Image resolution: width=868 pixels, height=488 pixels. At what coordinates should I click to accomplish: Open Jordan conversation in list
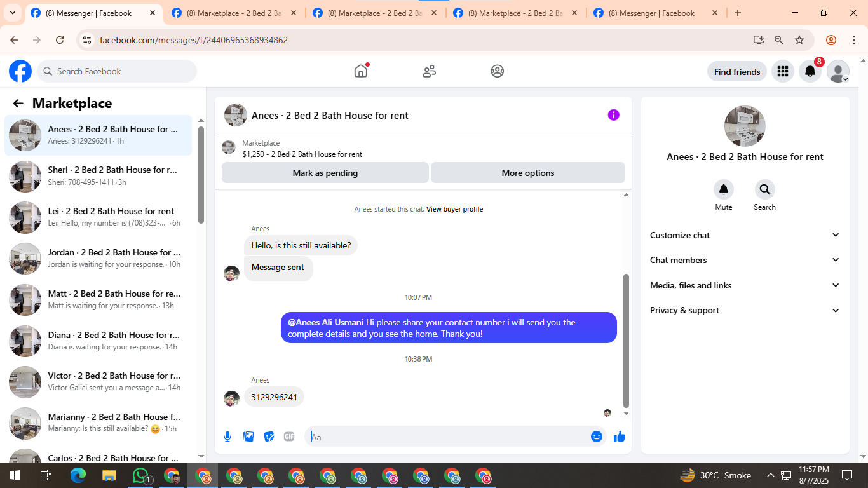pos(98,259)
